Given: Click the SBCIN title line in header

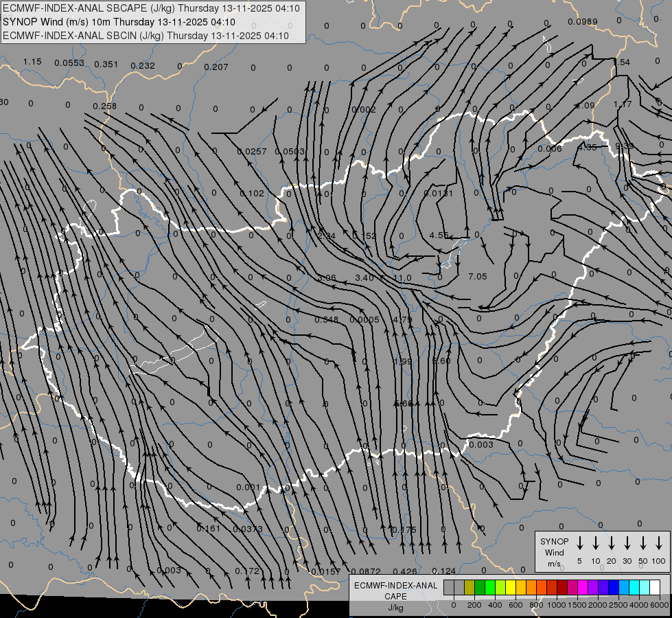Looking at the screenshot, I should [x=146, y=36].
